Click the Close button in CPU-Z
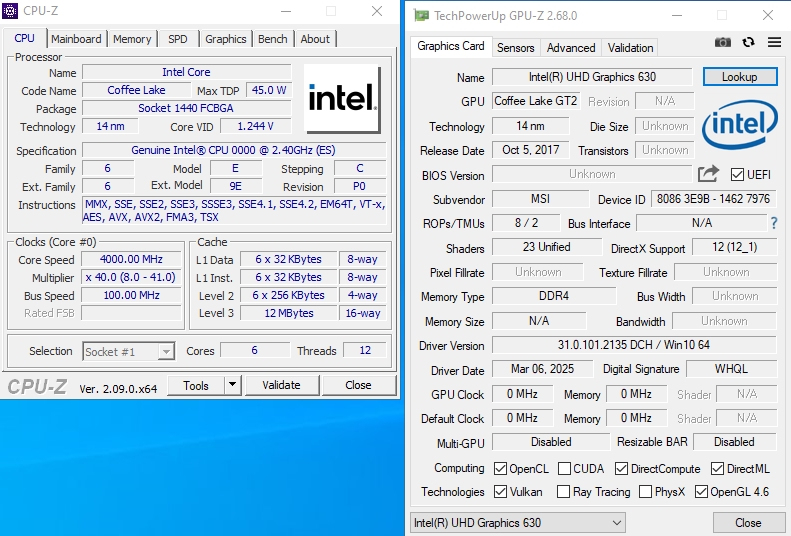The height and width of the screenshot is (536, 791). tap(358, 385)
